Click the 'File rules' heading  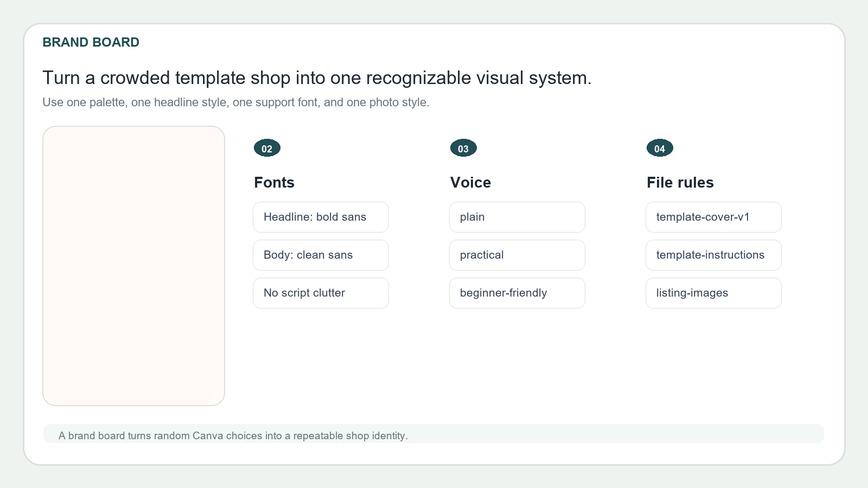pyautogui.click(x=680, y=183)
